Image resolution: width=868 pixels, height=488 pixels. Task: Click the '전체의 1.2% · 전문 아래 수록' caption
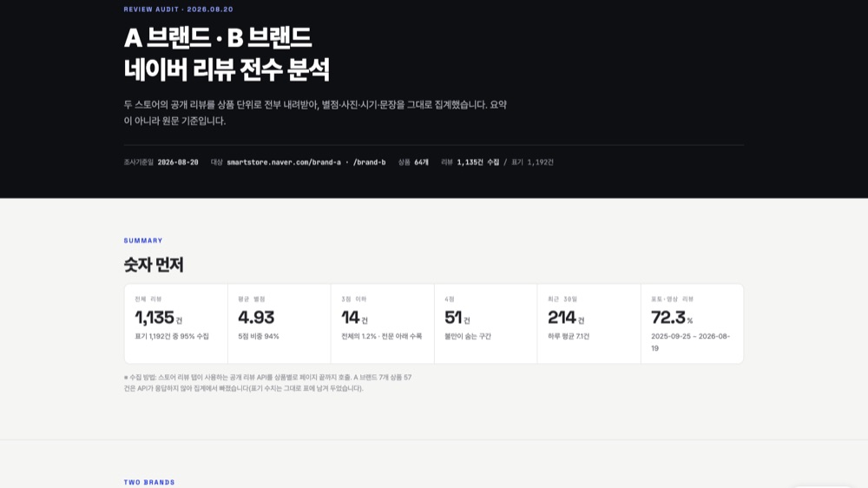[x=381, y=336]
